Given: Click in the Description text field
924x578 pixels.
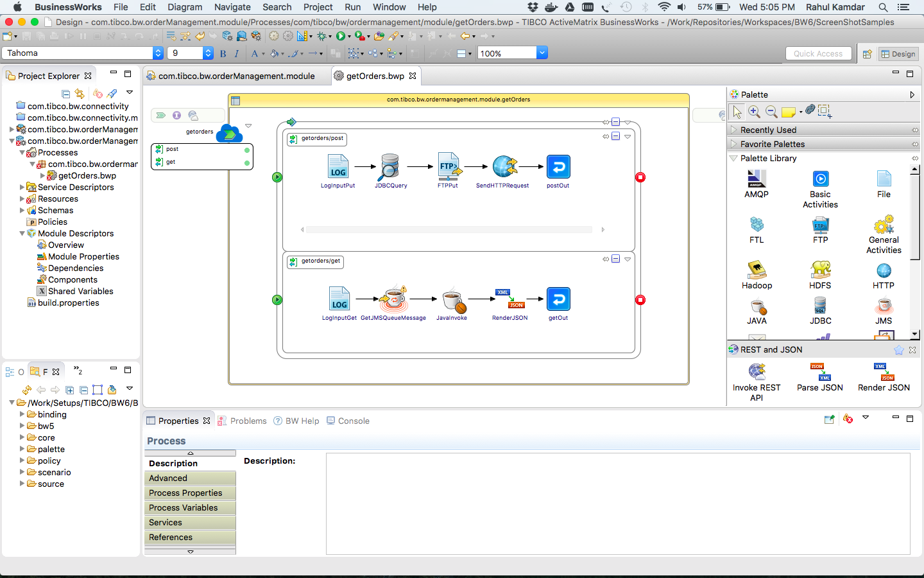Looking at the screenshot, I should pos(617,504).
